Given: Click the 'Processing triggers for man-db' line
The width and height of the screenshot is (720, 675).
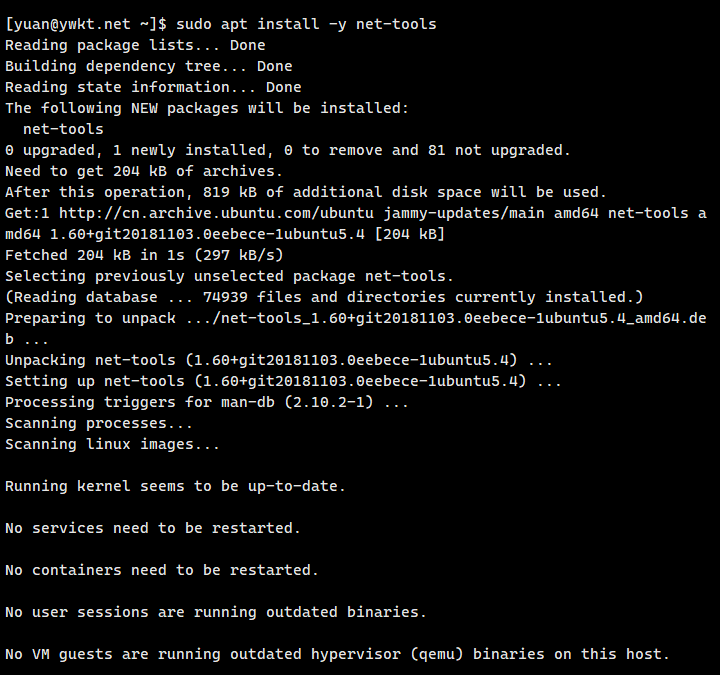Looking at the screenshot, I should pos(207,402).
